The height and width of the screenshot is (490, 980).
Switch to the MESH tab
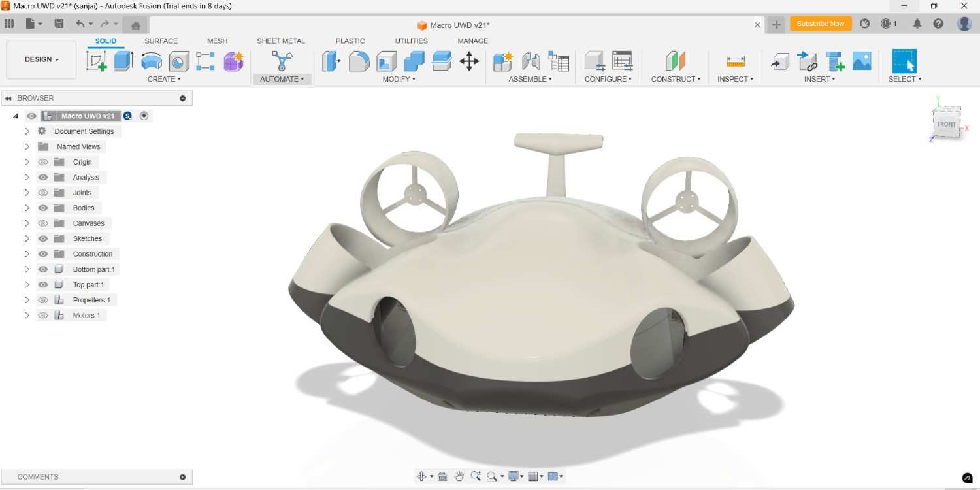[x=218, y=41]
